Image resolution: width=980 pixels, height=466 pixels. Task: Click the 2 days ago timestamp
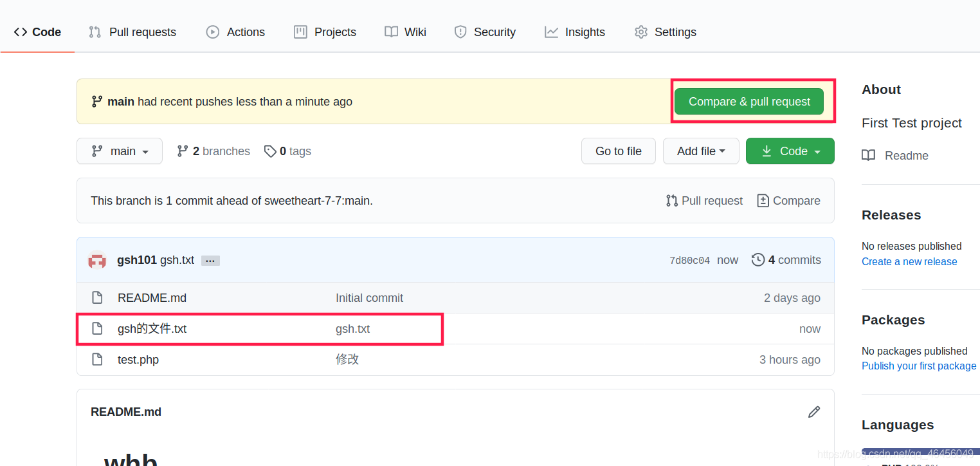792,298
